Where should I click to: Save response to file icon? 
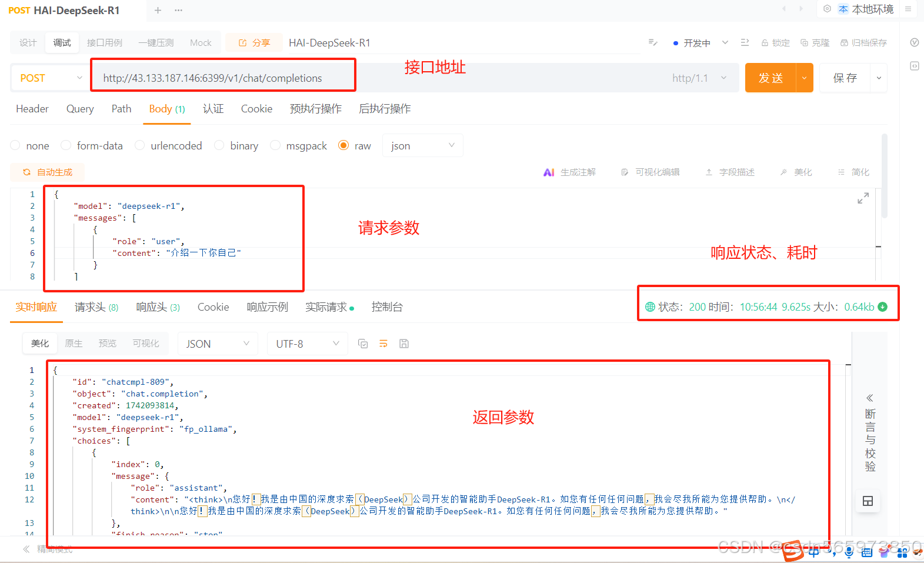point(404,344)
